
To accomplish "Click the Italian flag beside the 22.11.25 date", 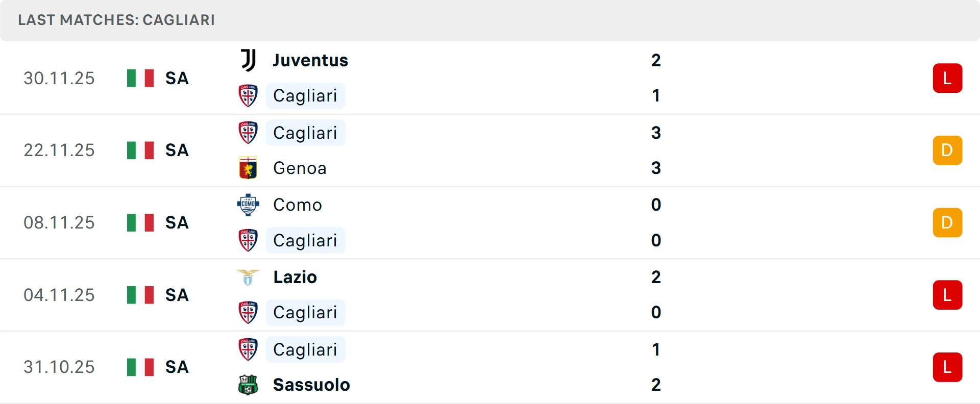I will pyautogui.click(x=140, y=150).
